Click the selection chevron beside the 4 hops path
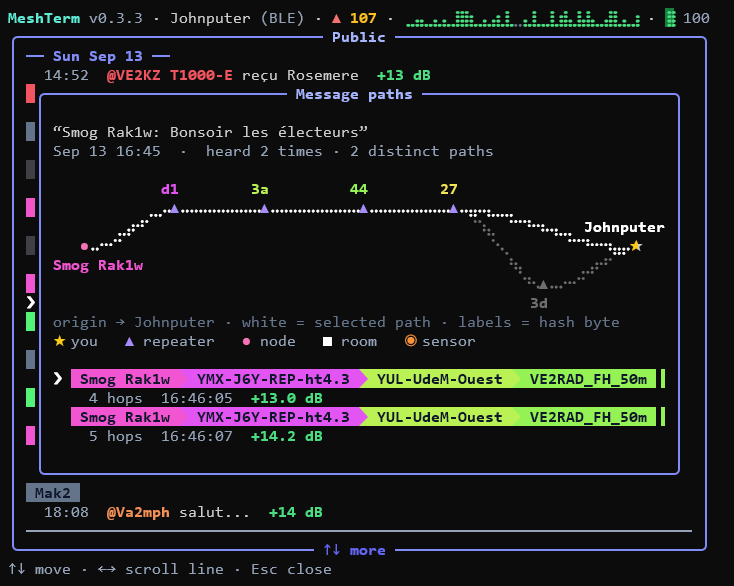The width and height of the screenshot is (734, 586). [58, 378]
